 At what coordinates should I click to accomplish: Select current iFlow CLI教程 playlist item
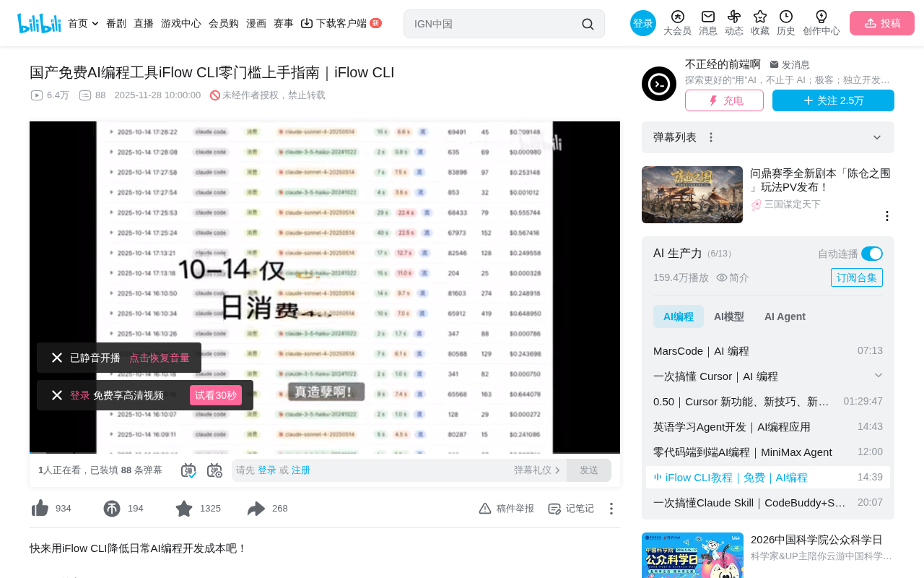[x=768, y=477]
